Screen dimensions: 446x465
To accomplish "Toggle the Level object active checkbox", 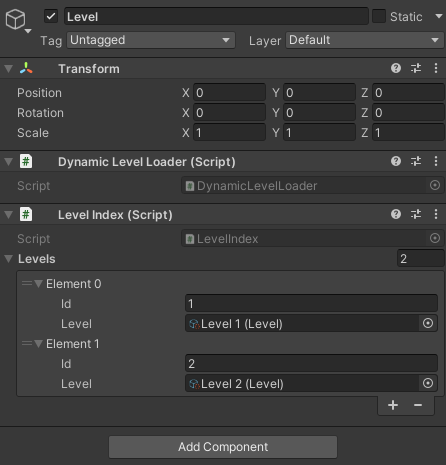I will [x=51, y=16].
